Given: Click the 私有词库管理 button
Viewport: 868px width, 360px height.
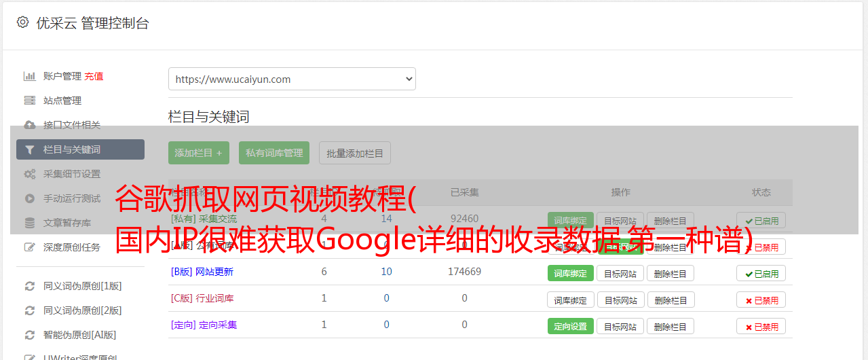Looking at the screenshot, I should click(x=274, y=153).
